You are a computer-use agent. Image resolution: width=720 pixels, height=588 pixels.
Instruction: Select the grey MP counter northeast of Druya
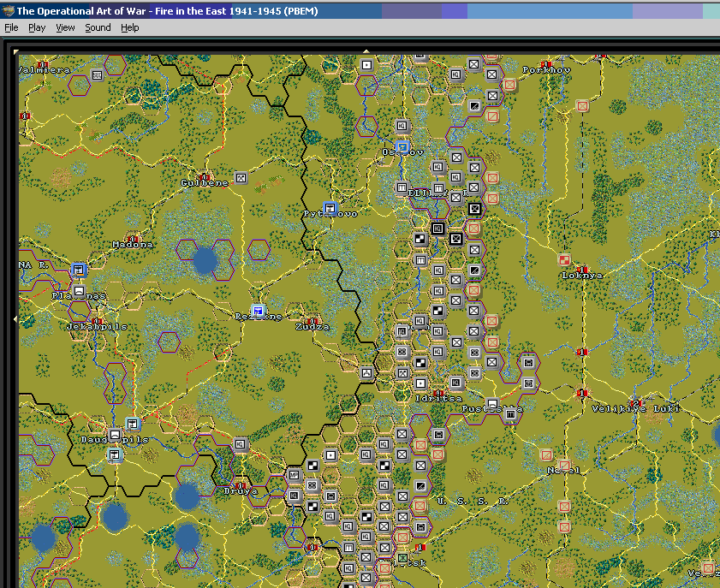coord(295,475)
